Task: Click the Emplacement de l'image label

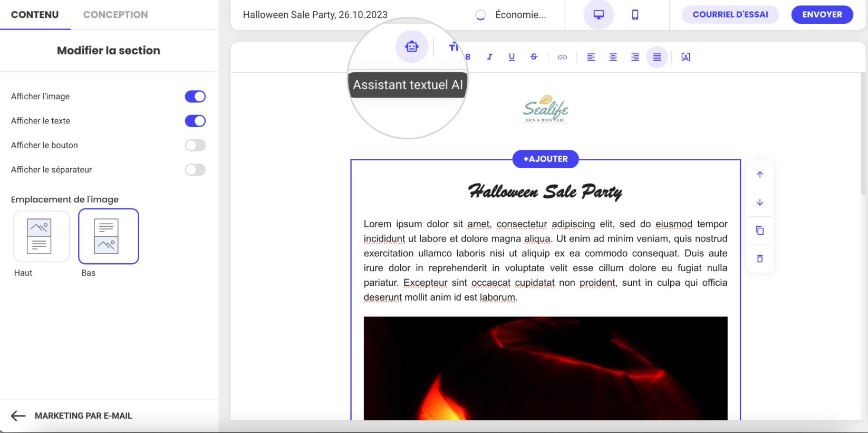Action: pos(65,199)
